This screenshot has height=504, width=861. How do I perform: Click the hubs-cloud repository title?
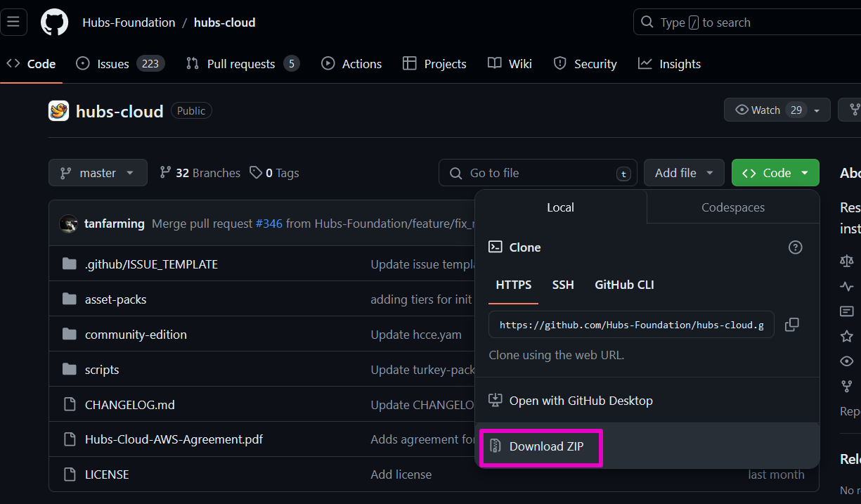119,111
